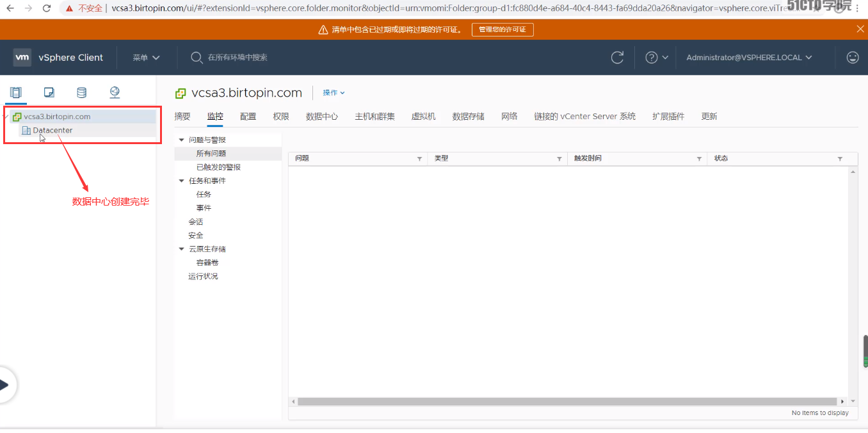Switch to the 扩展插件 tab
Image resolution: width=868 pixels, height=433 pixels.
click(x=668, y=117)
